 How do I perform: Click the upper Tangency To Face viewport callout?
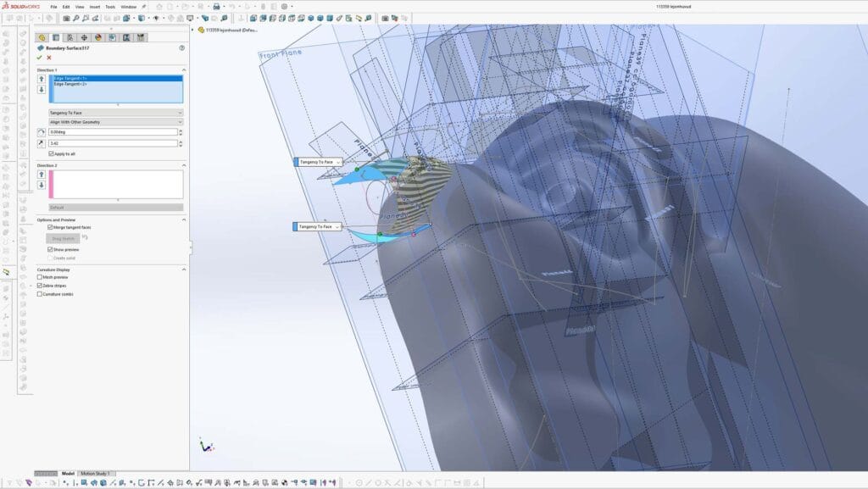[318, 162]
